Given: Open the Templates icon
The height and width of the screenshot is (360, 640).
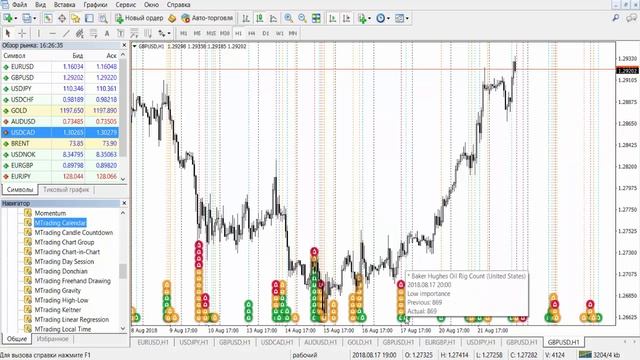Looking at the screenshot, I should click(400, 18).
